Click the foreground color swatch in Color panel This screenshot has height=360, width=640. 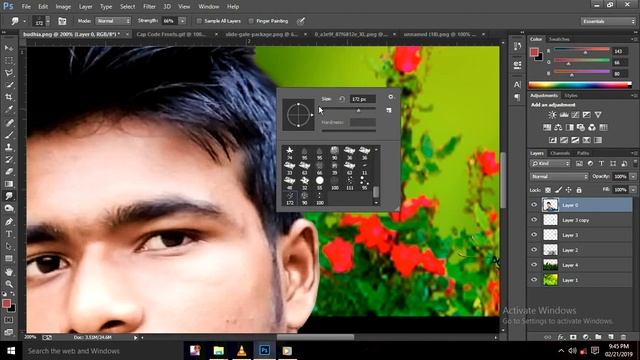click(534, 52)
